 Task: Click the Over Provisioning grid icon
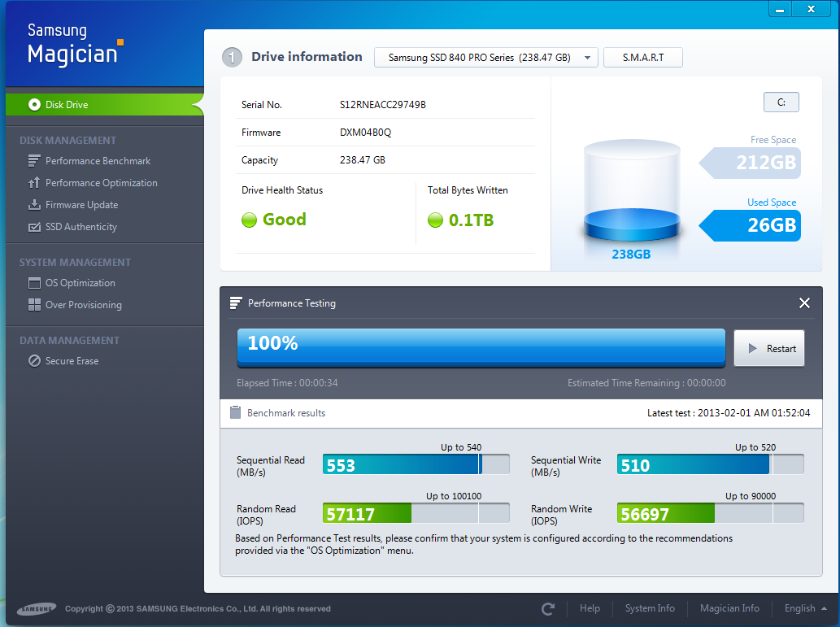coord(34,305)
